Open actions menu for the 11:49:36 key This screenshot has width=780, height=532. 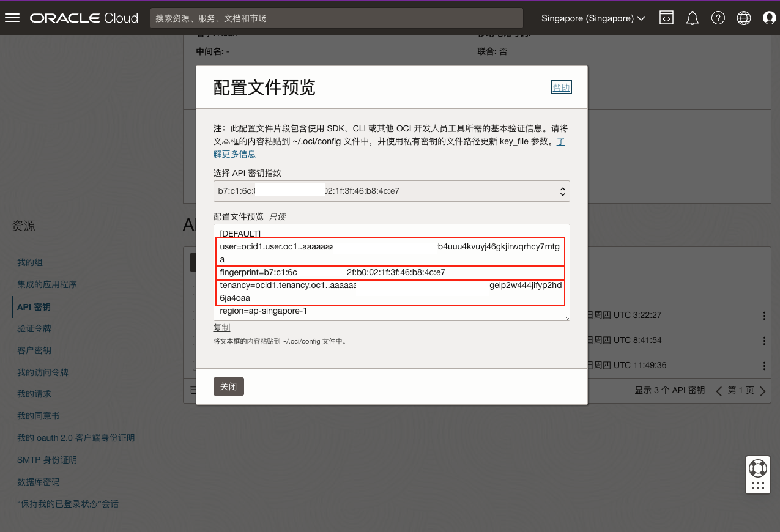click(763, 366)
